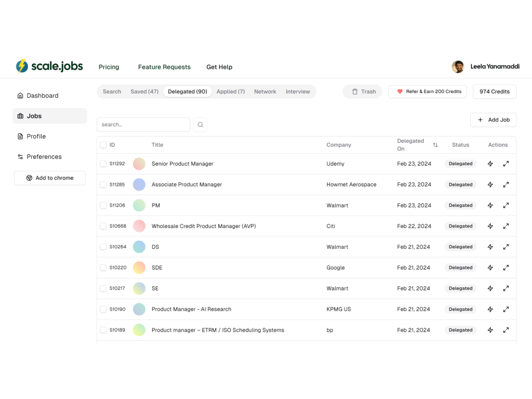The height and width of the screenshot is (399, 532).
Task: Click the search magnifier icon button
Action: click(x=200, y=125)
